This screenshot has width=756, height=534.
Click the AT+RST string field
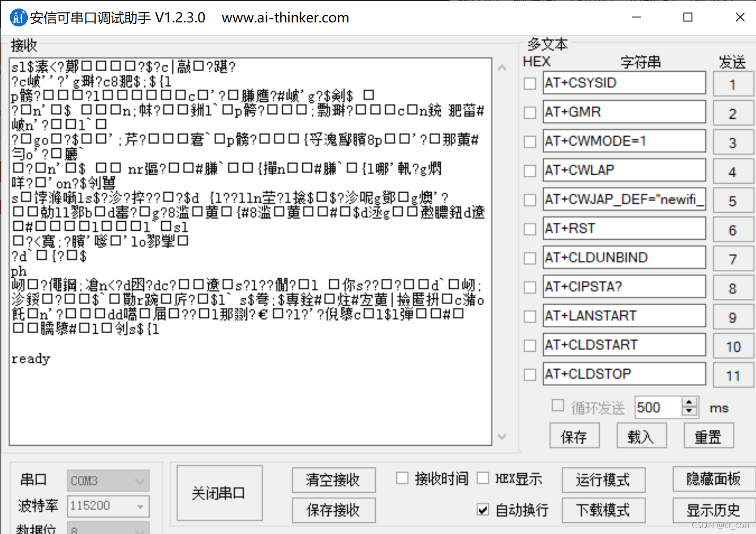coord(624,228)
